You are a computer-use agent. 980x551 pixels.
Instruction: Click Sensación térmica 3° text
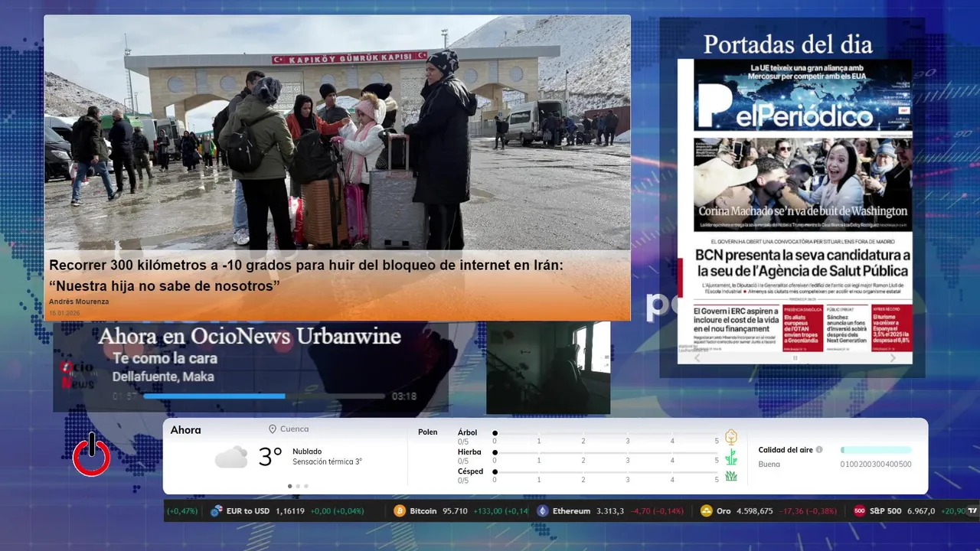coord(327,462)
